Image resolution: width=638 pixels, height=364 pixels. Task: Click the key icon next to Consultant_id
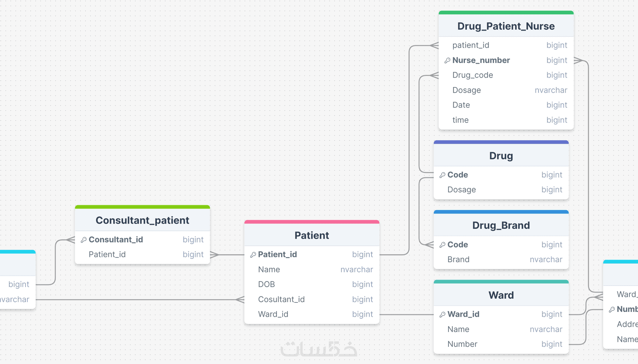(84, 240)
